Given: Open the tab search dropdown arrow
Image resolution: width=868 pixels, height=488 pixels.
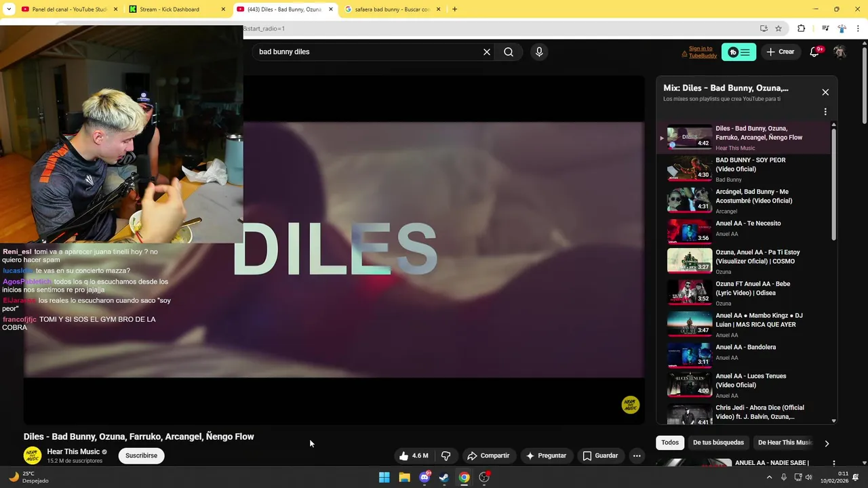Looking at the screenshot, I should [x=8, y=9].
